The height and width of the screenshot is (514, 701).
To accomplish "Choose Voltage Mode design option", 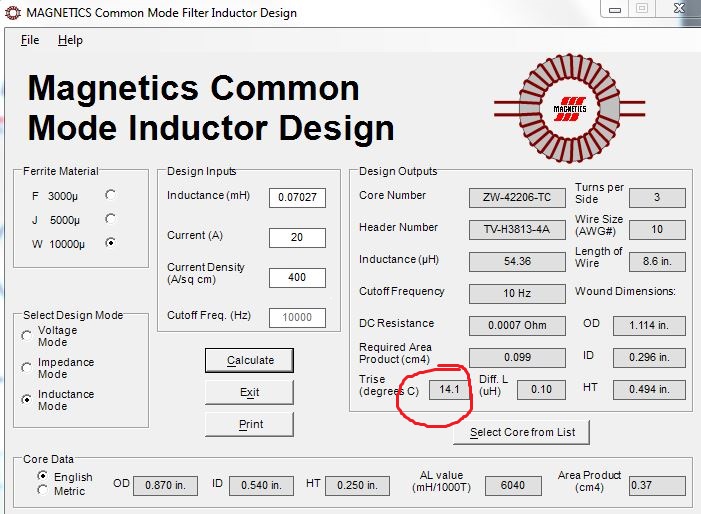I will [26, 336].
